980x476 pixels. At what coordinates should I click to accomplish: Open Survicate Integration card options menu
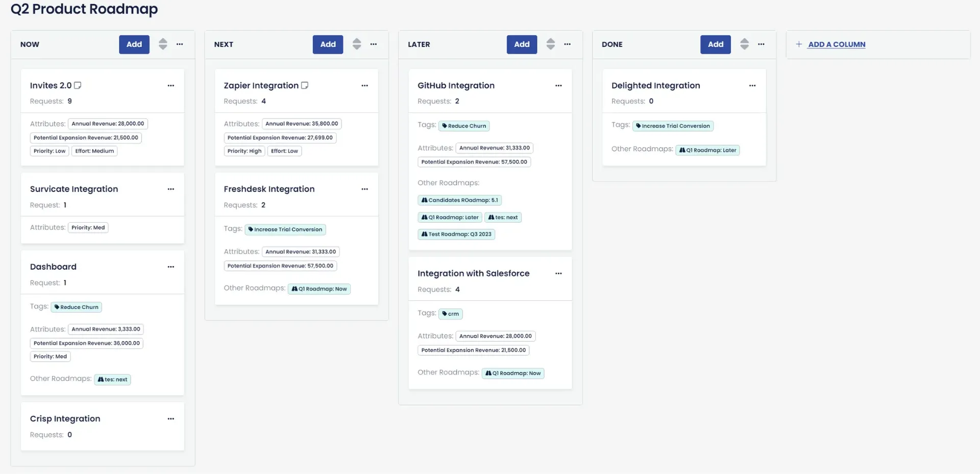coord(171,189)
